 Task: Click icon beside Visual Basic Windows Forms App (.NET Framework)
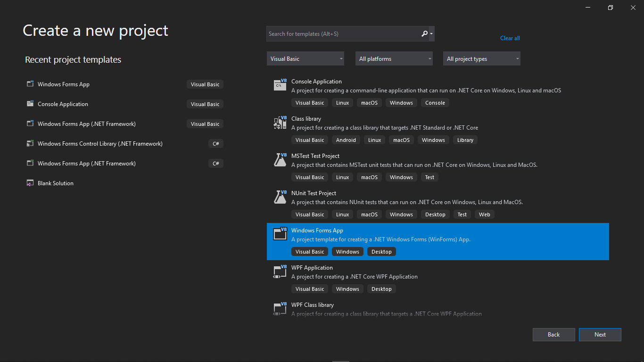(30, 124)
